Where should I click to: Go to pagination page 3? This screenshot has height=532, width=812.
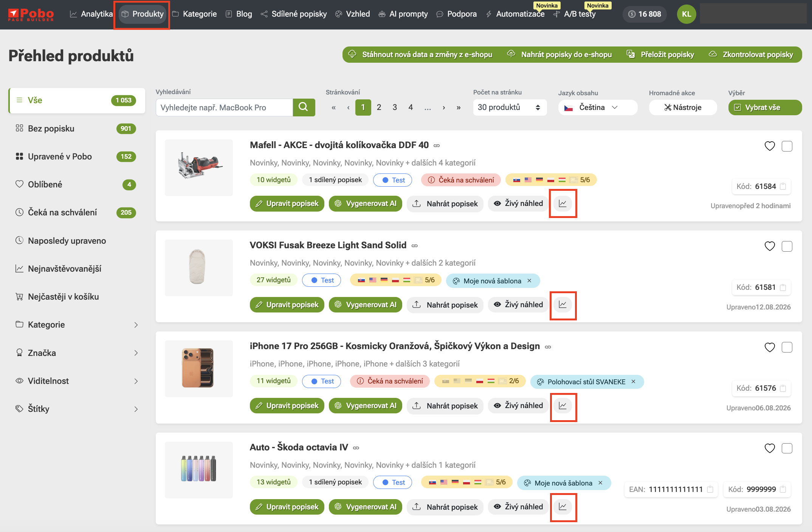coord(395,107)
